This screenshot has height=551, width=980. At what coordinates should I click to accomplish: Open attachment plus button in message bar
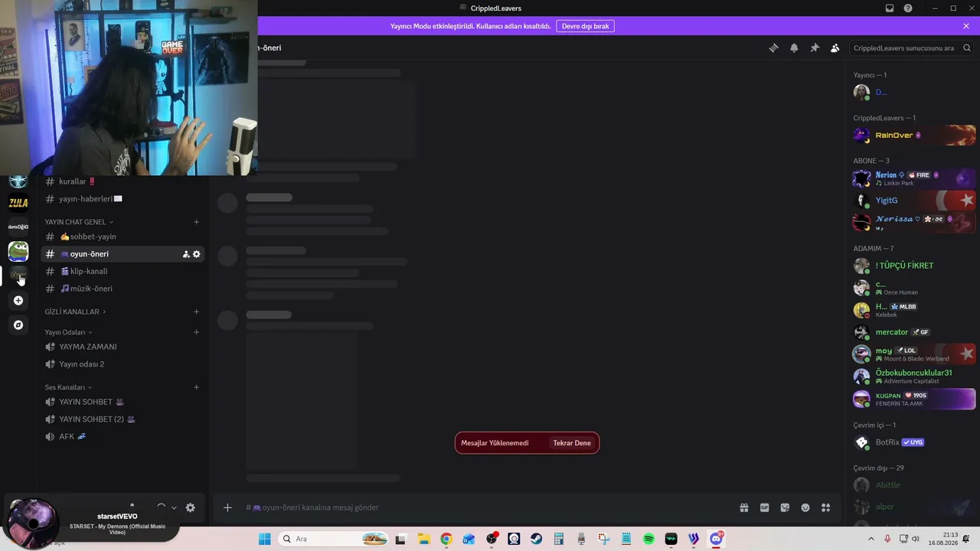tap(227, 507)
